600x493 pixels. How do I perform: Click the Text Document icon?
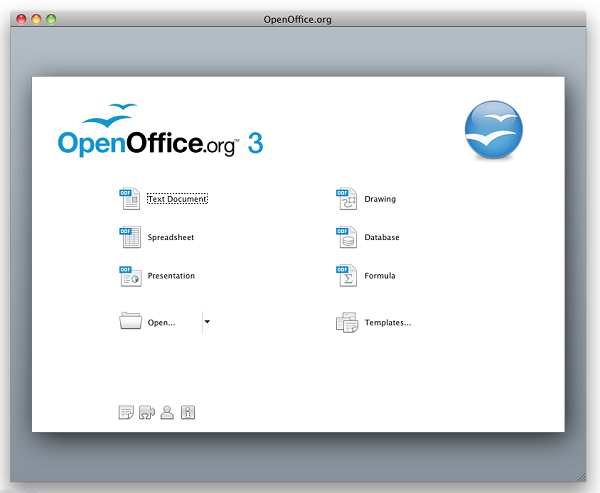coord(130,199)
